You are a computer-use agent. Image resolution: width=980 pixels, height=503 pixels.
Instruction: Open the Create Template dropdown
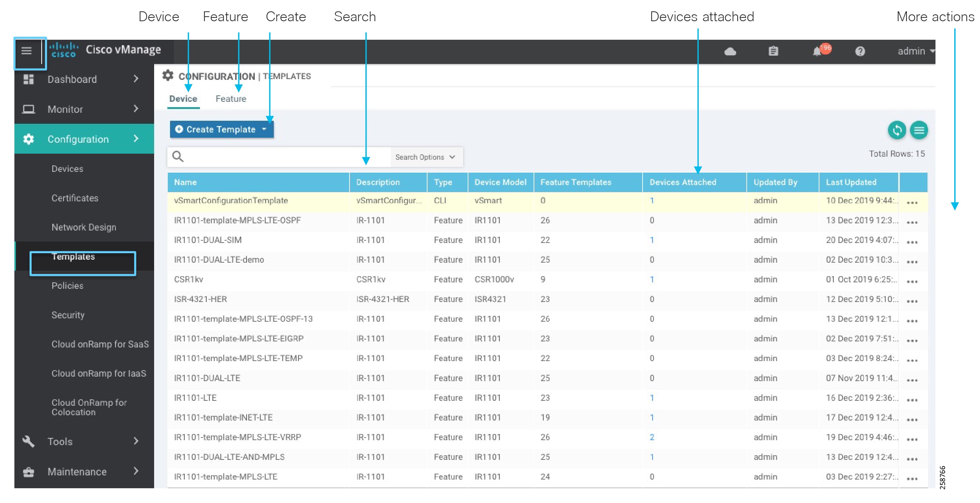[222, 129]
